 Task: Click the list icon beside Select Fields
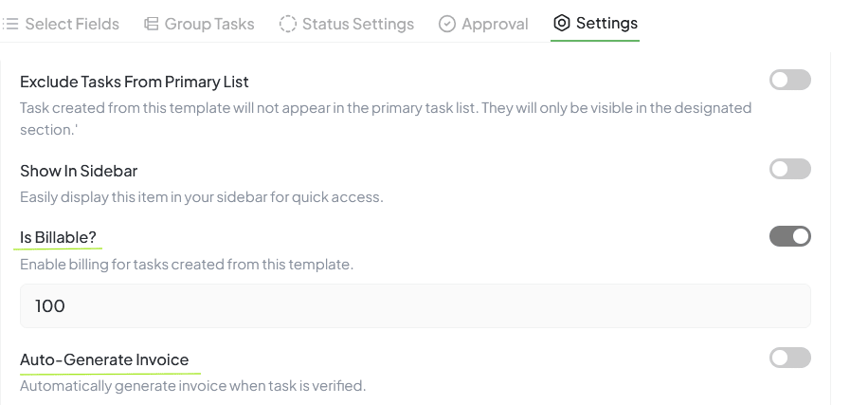[11, 24]
